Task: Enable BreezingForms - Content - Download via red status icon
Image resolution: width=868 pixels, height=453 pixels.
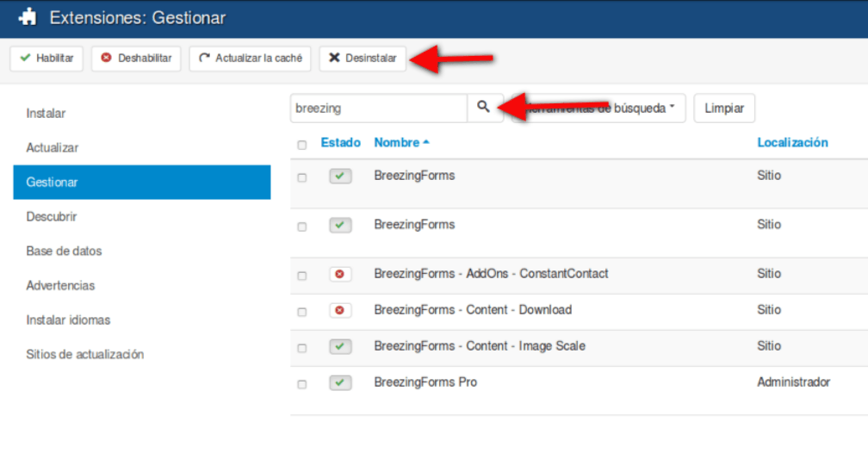Action: tap(340, 311)
